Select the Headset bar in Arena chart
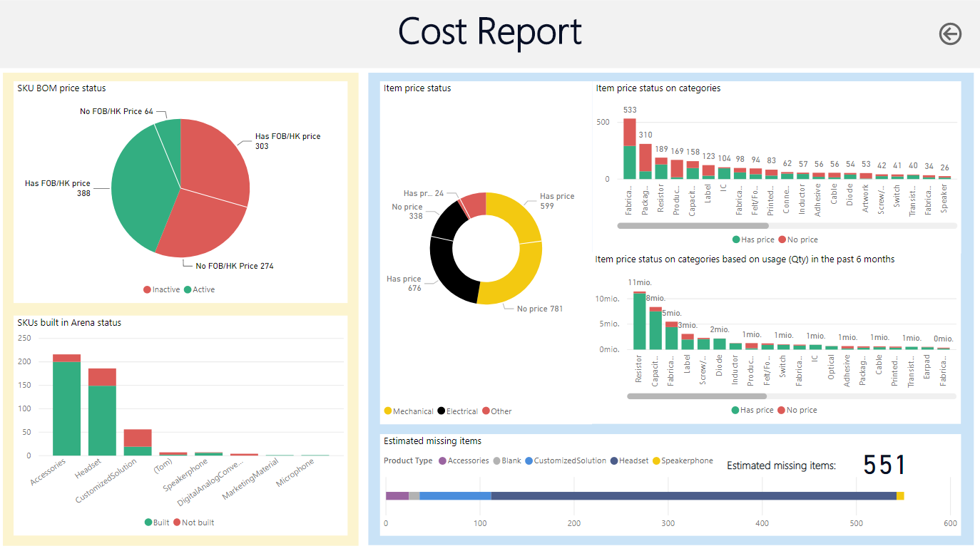Image resolution: width=980 pixels, height=551 pixels. point(102,421)
